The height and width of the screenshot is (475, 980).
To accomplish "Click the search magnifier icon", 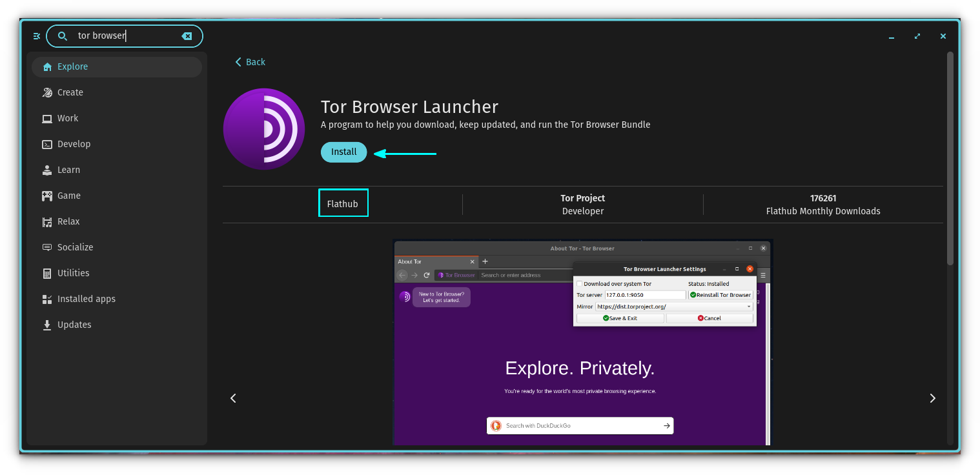I will coord(63,36).
